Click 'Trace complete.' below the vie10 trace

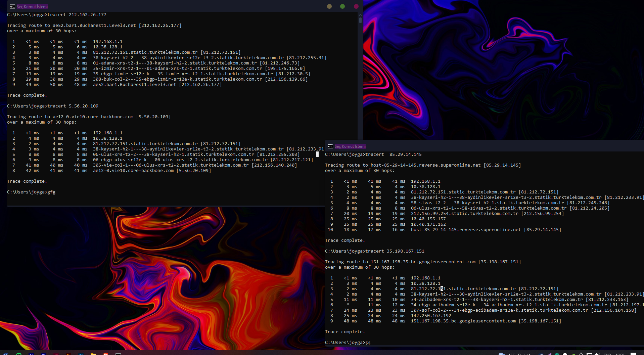point(27,181)
